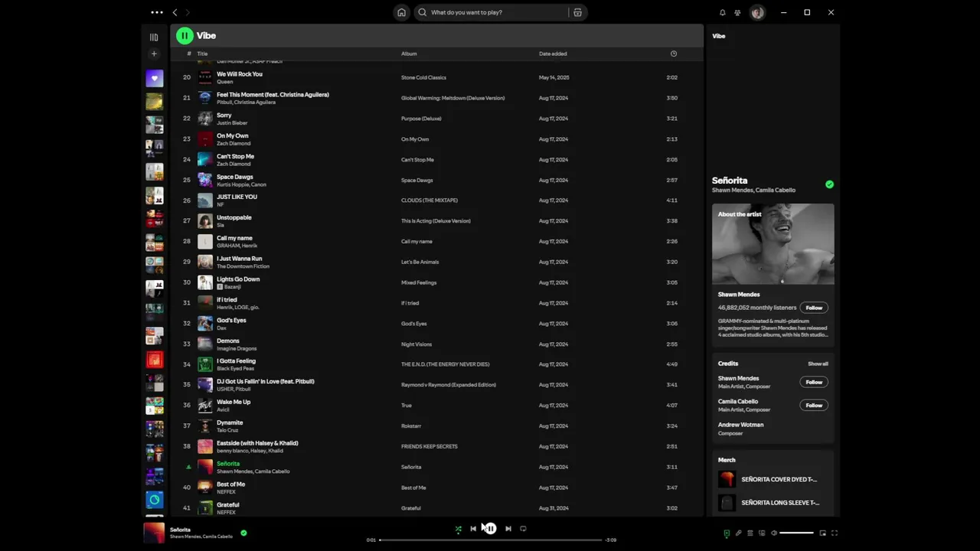The width and height of the screenshot is (980, 551).
Task: Toggle the remaining time display -3:09
Action: tap(611, 540)
